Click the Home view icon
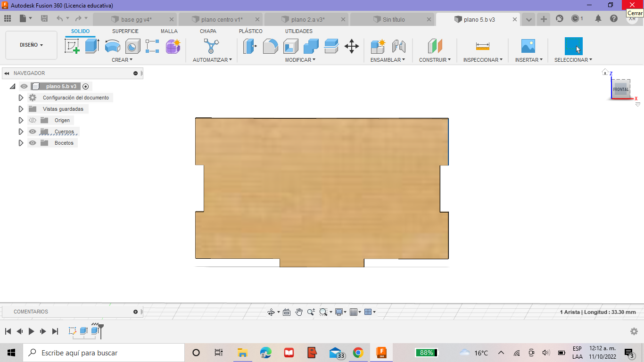644x362 pixels. click(x=605, y=72)
